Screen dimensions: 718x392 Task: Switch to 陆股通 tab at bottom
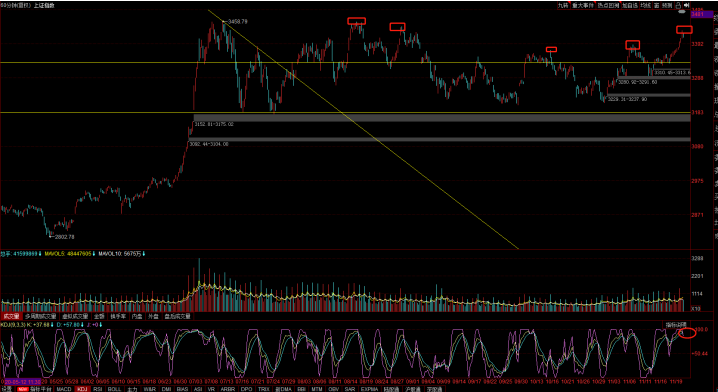[x=392, y=389]
